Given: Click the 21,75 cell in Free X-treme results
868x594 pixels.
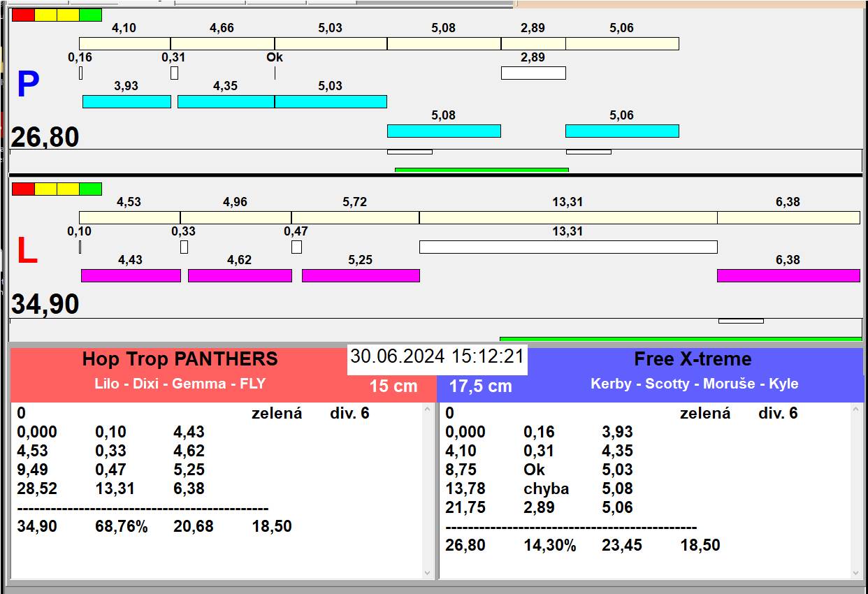Looking at the screenshot, I should 465,507.
